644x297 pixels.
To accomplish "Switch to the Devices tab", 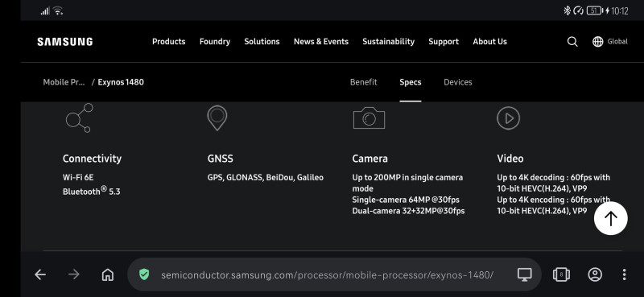I will point(458,82).
